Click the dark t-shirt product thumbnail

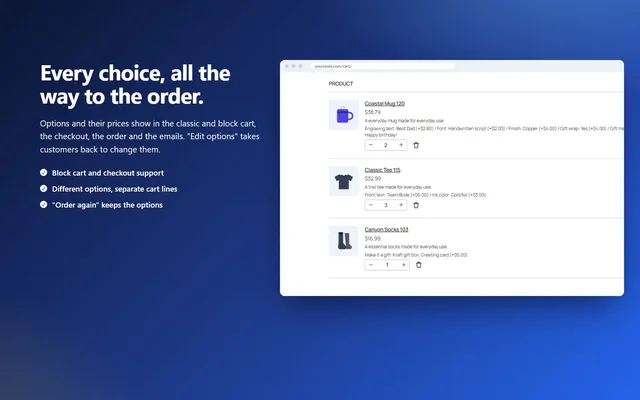344,181
